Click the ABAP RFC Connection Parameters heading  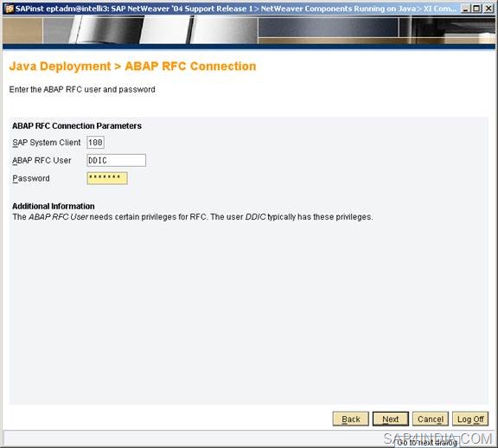click(77, 125)
